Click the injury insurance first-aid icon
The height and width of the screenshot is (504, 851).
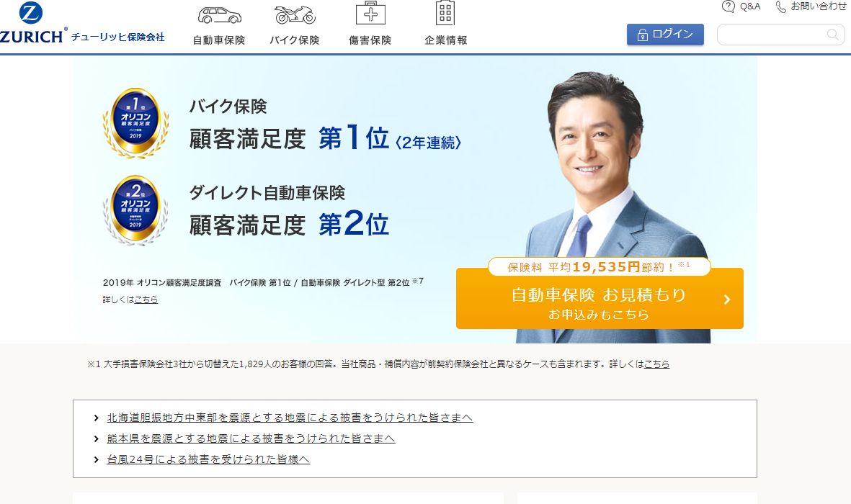[x=370, y=13]
